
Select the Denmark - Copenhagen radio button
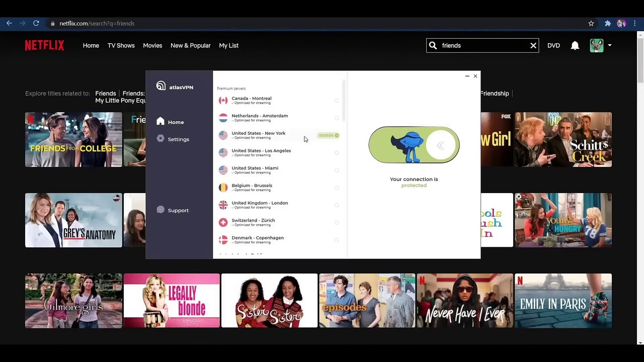pyautogui.click(x=337, y=240)
